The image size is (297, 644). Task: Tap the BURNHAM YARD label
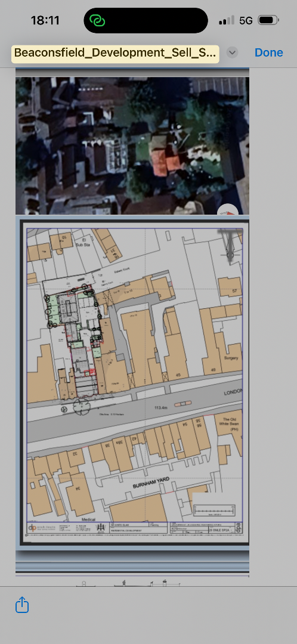click(x=151, y=483)
